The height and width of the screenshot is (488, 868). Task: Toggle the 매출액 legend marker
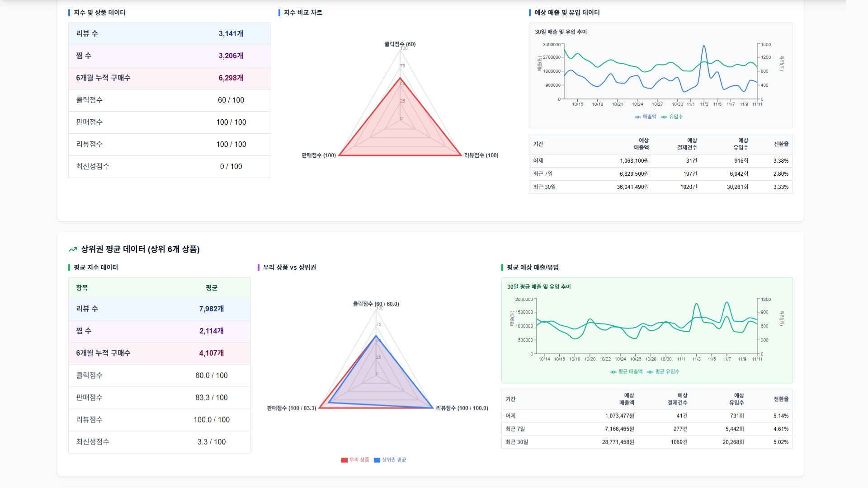point(638,117)
